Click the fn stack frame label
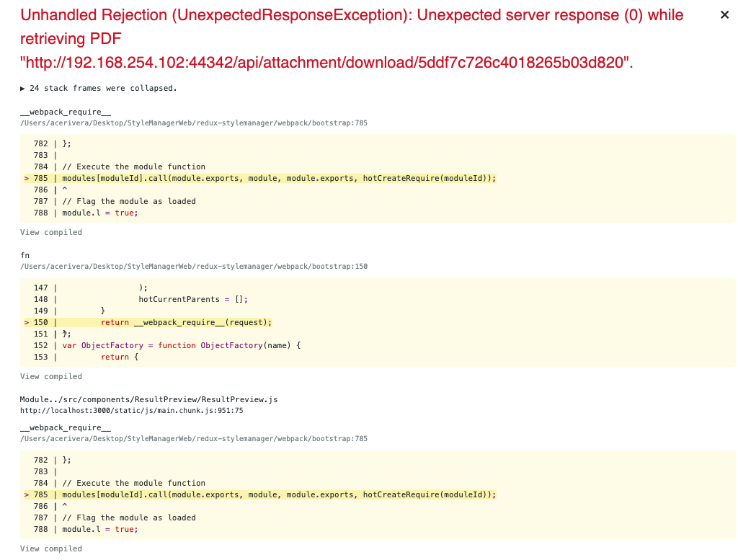This screenshot has width=738, height=560. [25, 254]
